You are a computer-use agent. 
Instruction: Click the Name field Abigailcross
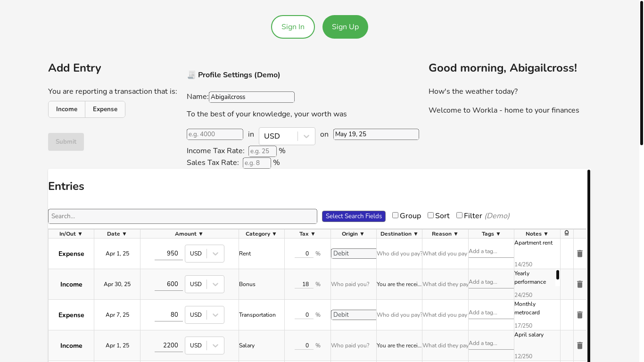252,97
